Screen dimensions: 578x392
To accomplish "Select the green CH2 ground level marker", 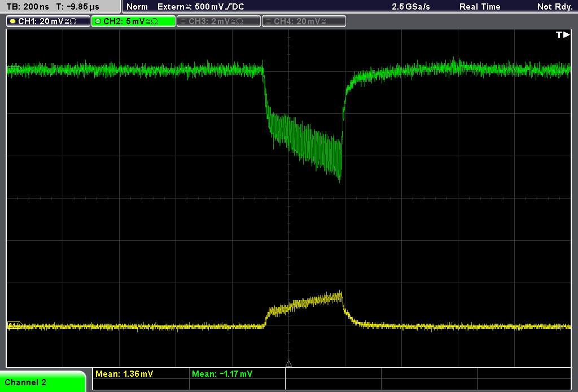I will [14, 69].
